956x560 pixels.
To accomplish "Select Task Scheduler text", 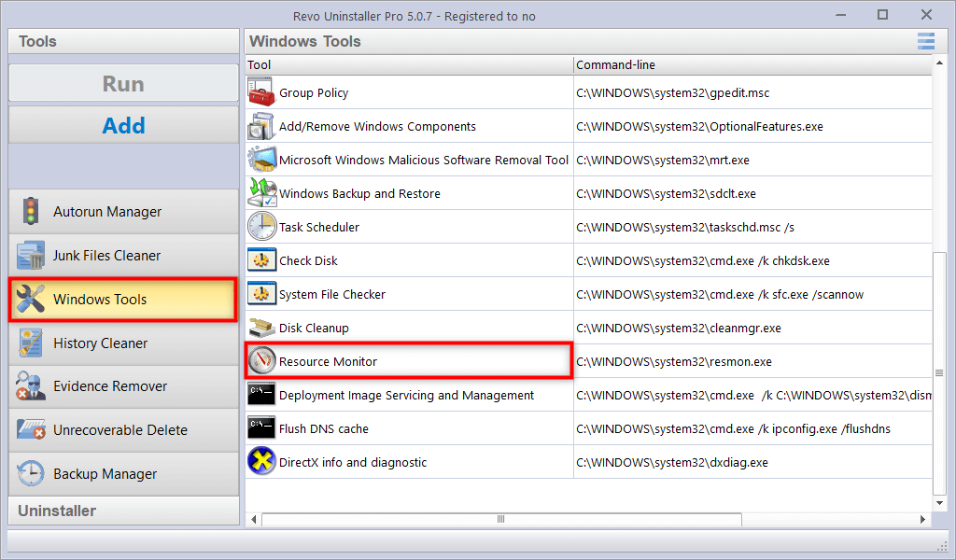I will coord(319,227).
